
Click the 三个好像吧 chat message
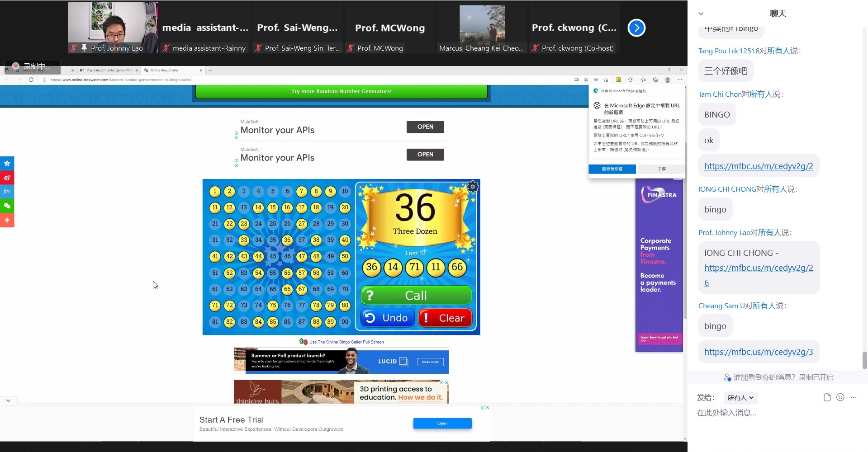tap(726, 71)
